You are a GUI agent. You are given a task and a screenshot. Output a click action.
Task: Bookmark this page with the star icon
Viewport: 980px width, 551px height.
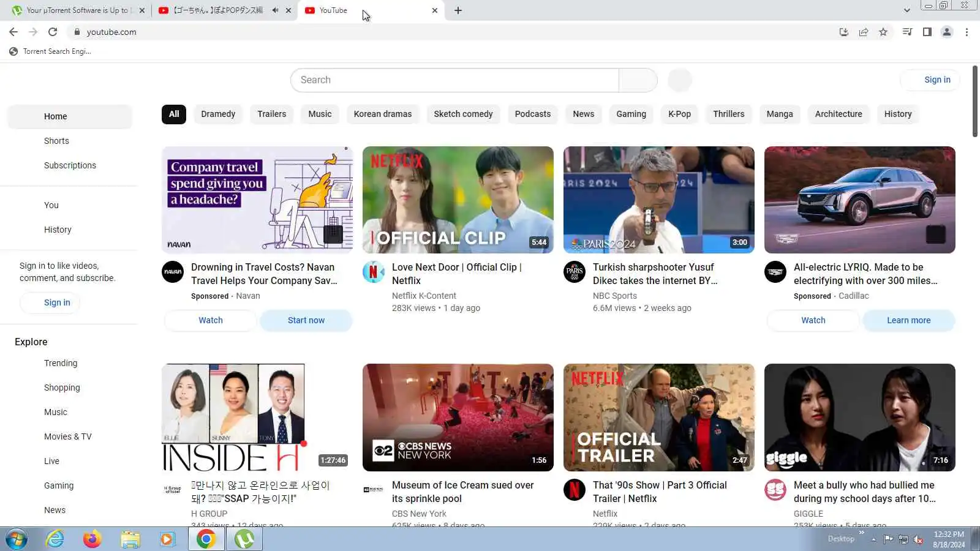[883, 32]
